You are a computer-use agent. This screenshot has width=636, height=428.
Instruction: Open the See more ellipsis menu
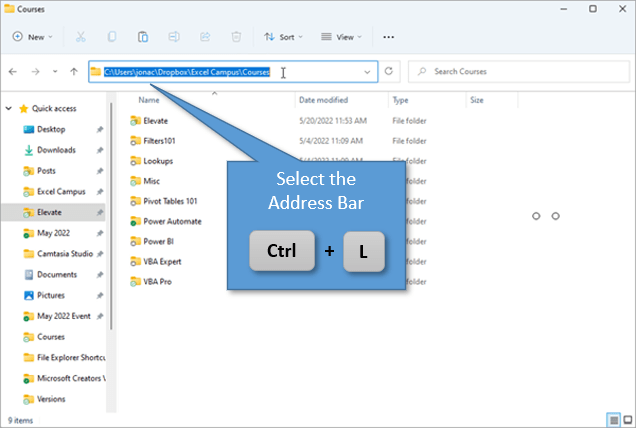(x=388, y=37)
